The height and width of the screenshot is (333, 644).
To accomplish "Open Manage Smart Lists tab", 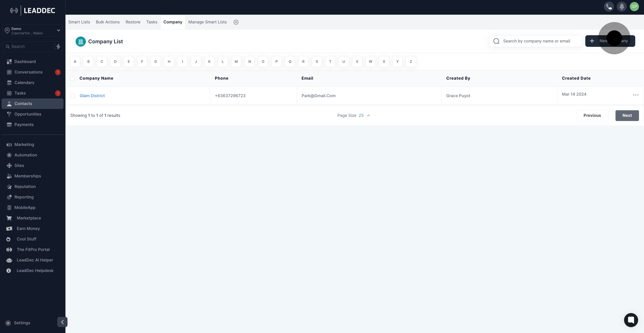I will tap(207, 22).
